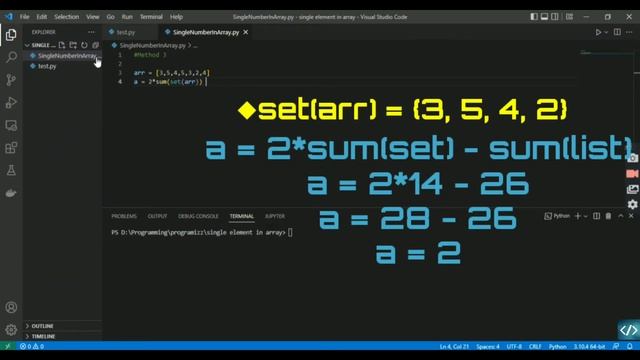Image resolution: width=640 pixels, height=360 pixels.
Task: Split the editor to the right
Action: tap(617, 32)
